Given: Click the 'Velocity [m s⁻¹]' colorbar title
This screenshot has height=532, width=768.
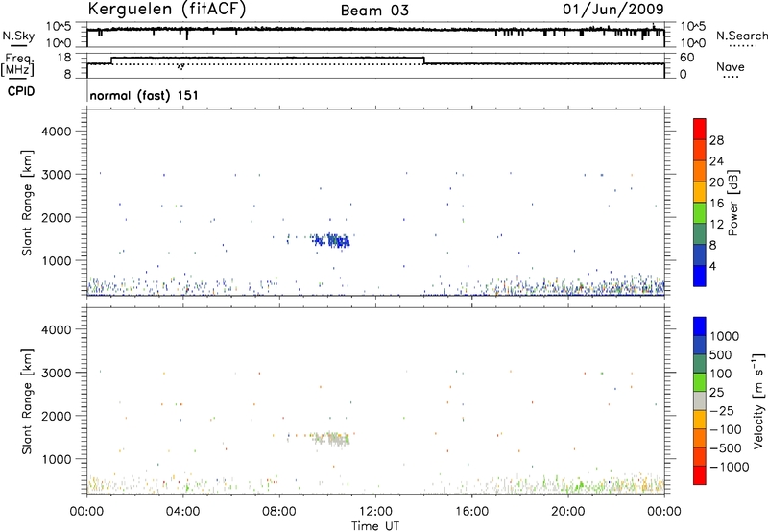Looking at the screenshot, I should 758,401.
